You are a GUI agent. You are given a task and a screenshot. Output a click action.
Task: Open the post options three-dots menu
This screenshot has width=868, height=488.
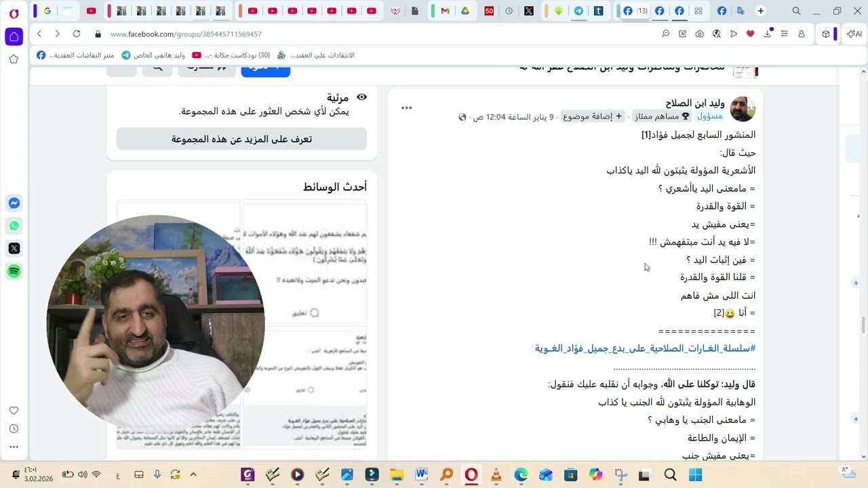406,108
